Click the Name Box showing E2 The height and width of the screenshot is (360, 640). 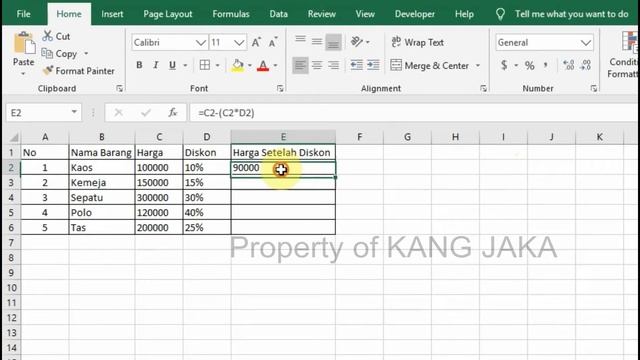click(37, 113)
